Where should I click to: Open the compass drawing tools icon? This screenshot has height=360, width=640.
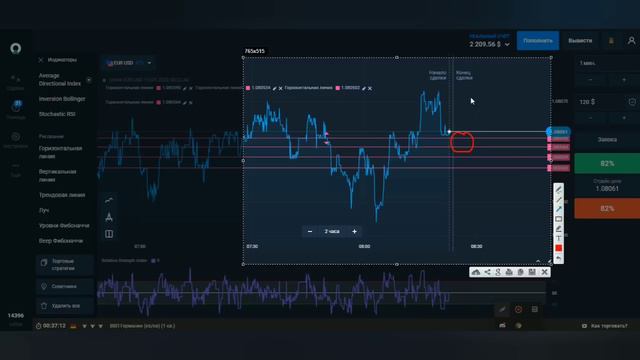tap(109, 217)
